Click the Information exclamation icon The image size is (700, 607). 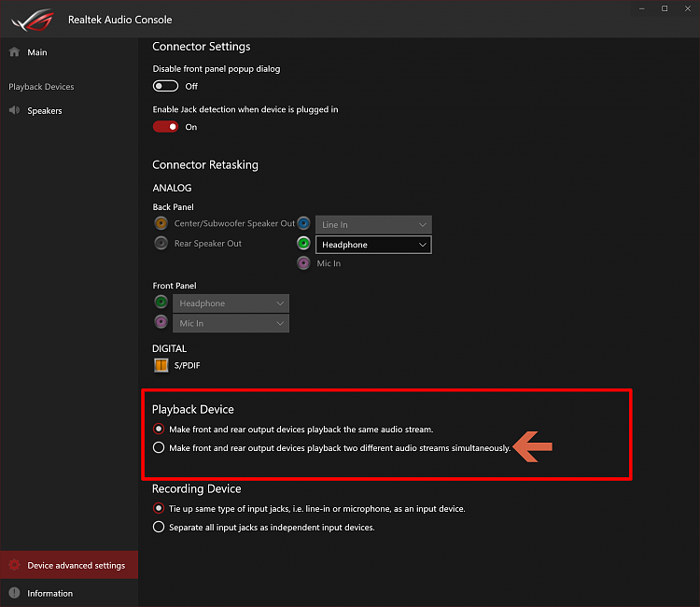coord(14,593)
